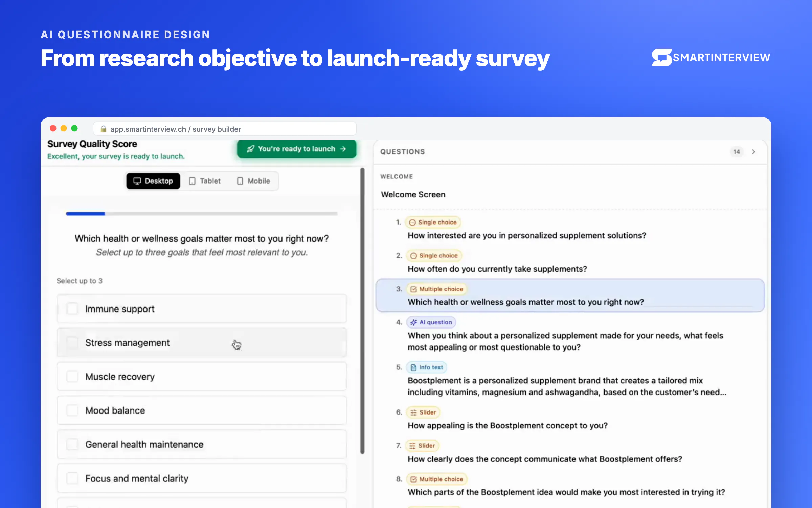Image resolution: width=812 pixels, height=508 pixels.
Task: Click the Multiple choice icon on question 3
Action: [x=413, y=289]
